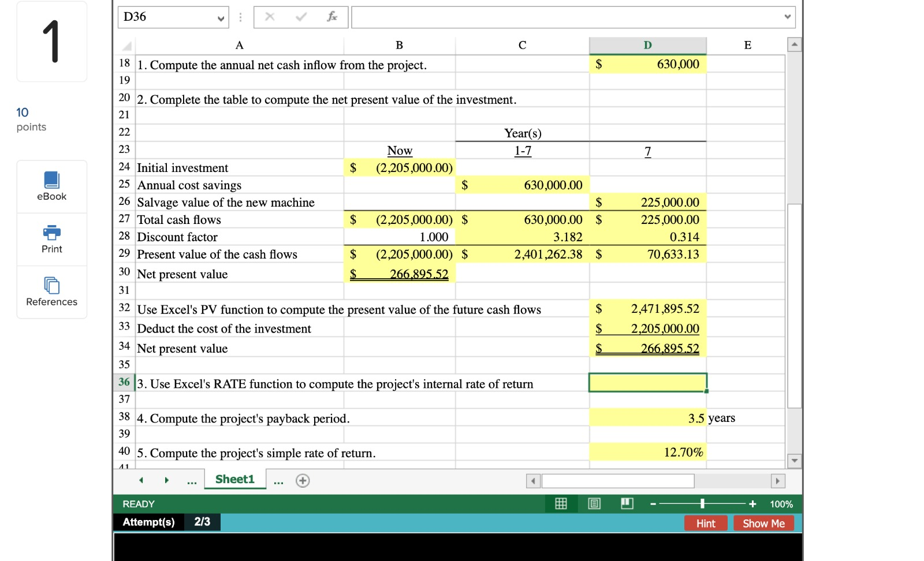Viewport: 924px width, 561px height.
Task: Expand the formula bar chevron
Action: [788, 17]
